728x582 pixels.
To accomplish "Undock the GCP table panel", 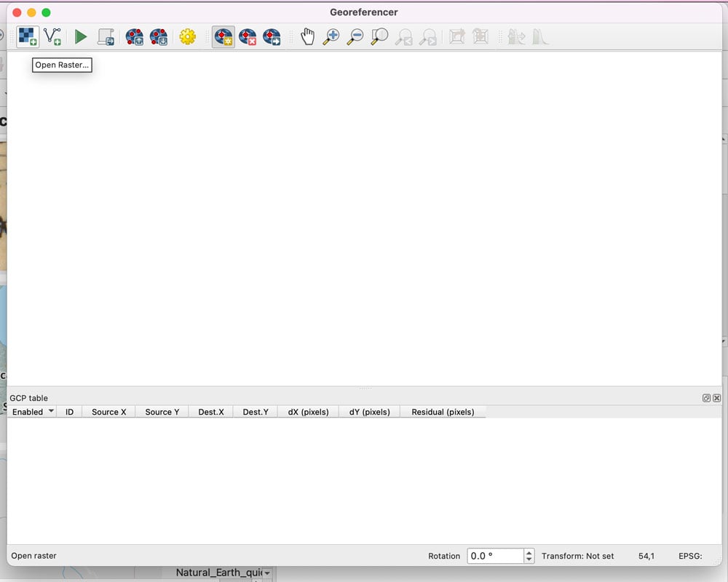I will coord(706,398).
